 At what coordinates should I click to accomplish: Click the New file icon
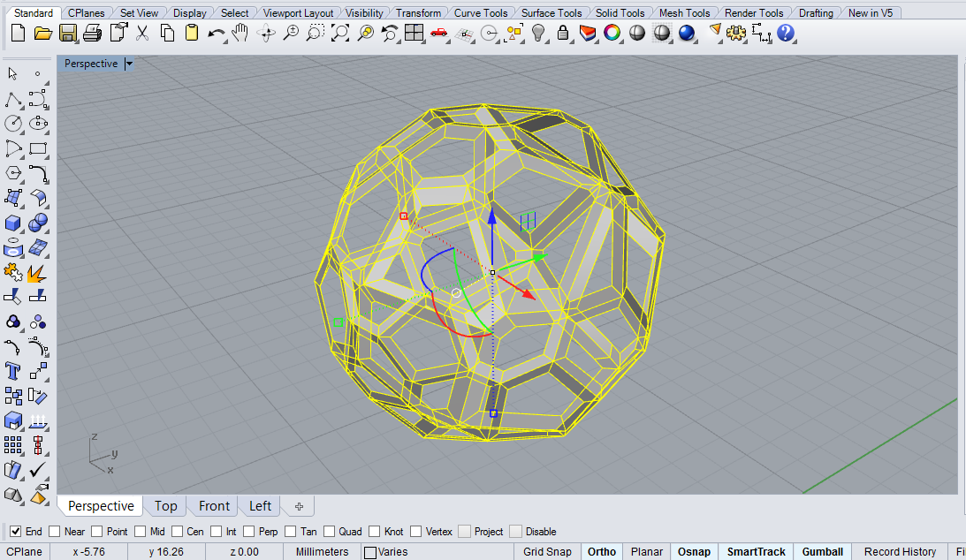coord(19,33)
